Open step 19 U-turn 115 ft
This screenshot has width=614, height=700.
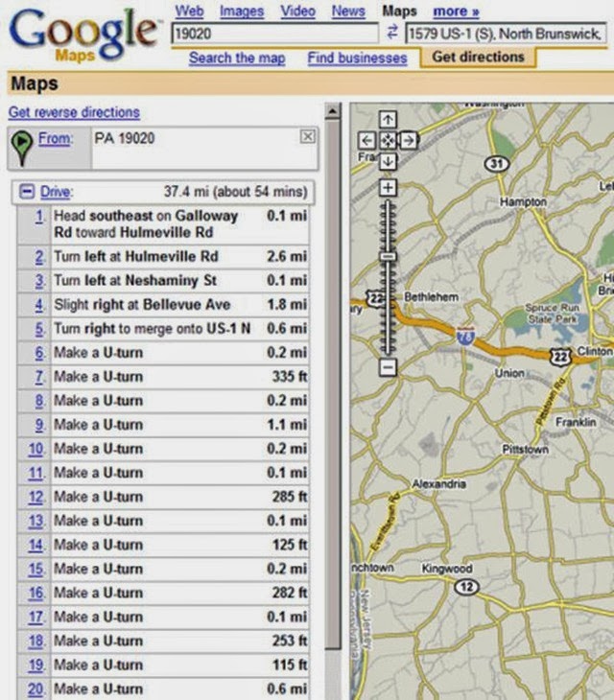coord(163,665)
